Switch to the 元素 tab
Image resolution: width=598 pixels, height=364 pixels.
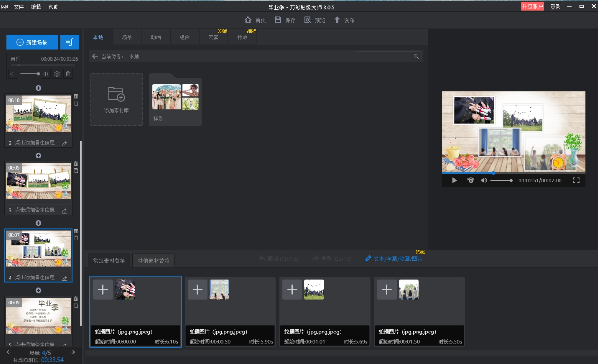[x=213, y=37]
